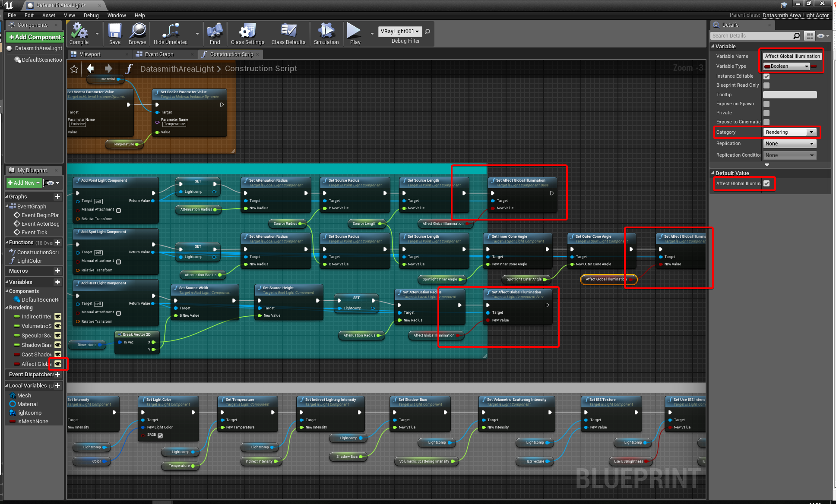Image resolution: width=836 pixels, height=504 pixels.
Task: Collapse the Default Value section
Action: coord(712,173)
